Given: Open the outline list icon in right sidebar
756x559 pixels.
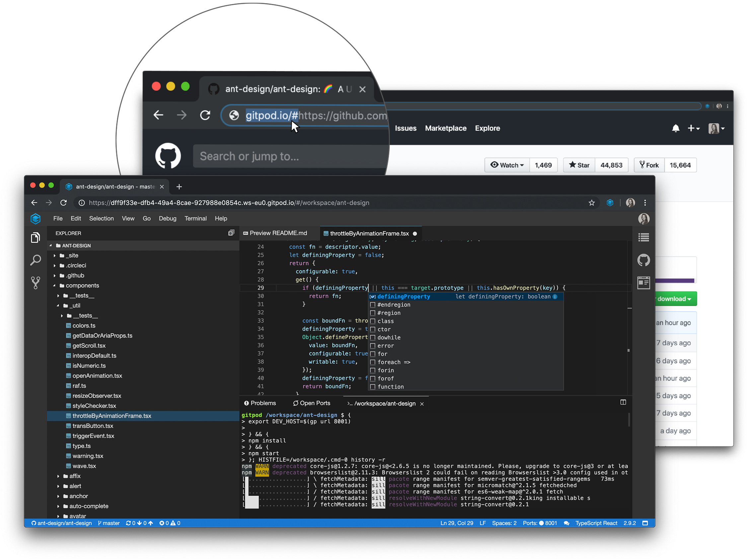Looking at the screenshot, I should (643, 238).
